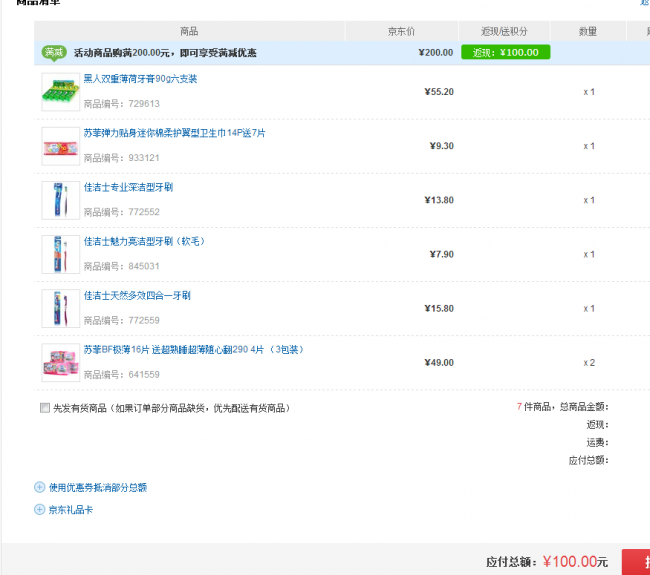Click the green 返现 ¥100.00 label
650x575 pixels.
coord(505,53)
